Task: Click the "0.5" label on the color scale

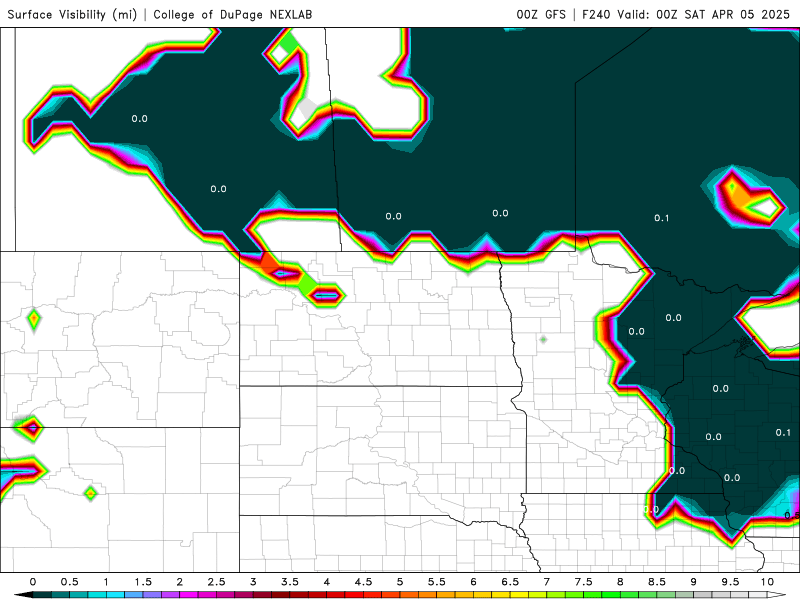Action: (x=69, y=582)
